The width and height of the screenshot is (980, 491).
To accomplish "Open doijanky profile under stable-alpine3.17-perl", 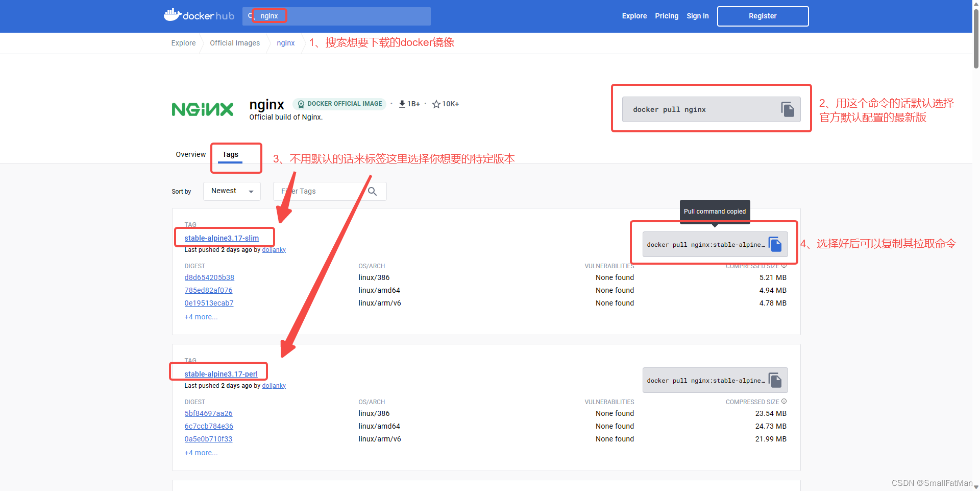I will (x=274, y=386).
